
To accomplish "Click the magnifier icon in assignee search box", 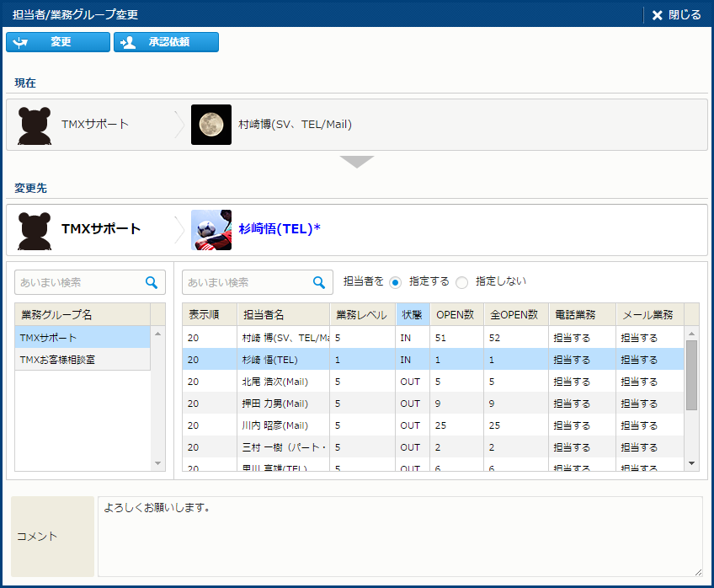I will (x=319, y=282).
